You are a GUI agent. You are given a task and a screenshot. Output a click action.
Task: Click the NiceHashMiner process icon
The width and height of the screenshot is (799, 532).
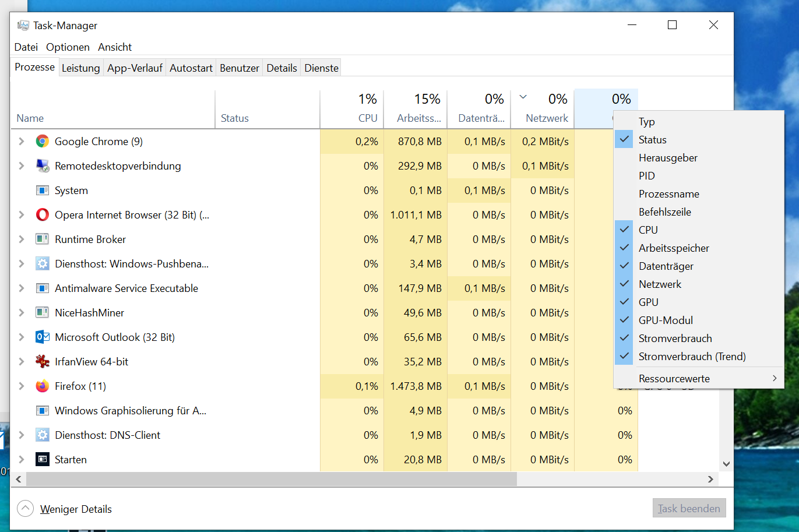43,313
